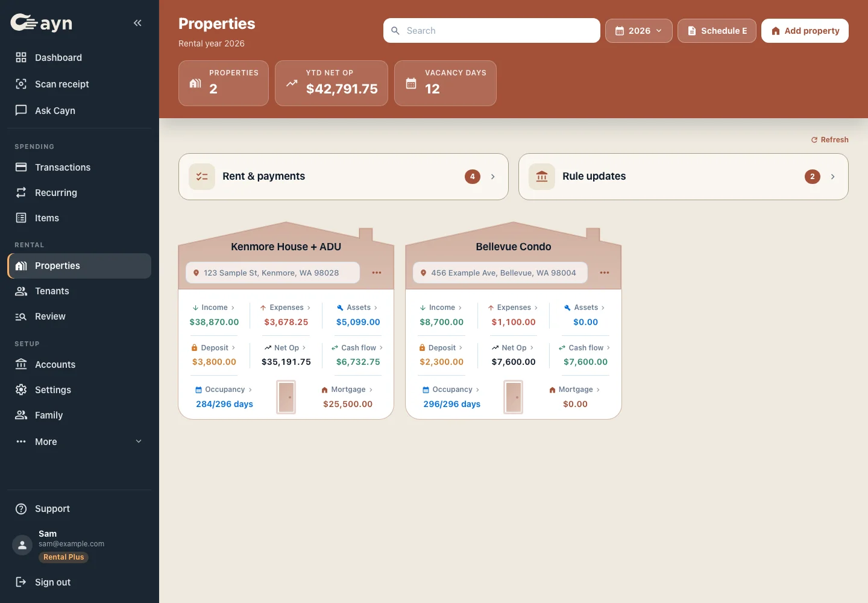
Task: Click Sam's profile avatar icon
Action: 22,545
